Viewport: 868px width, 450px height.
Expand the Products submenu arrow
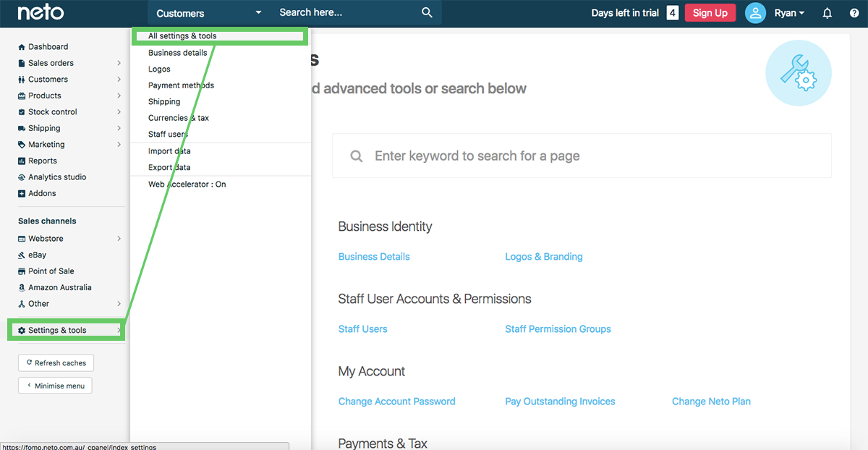[x=119, y=95]
